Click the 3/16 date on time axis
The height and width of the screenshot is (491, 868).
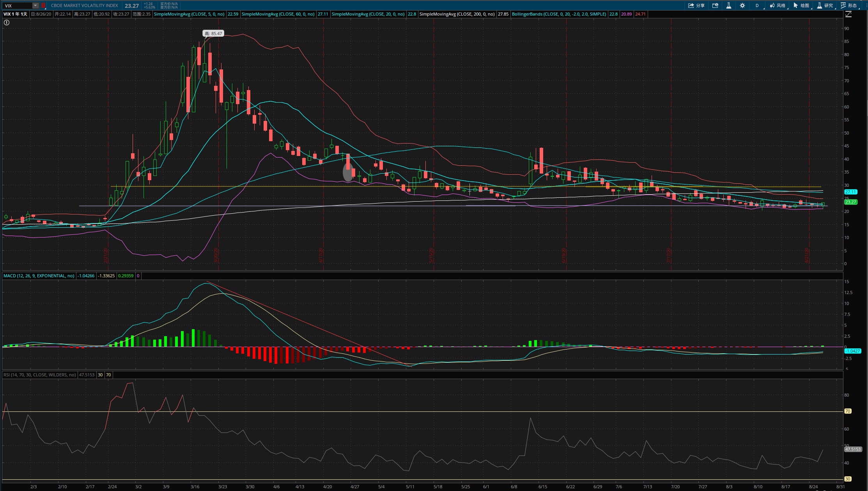(x=195, y=487)
